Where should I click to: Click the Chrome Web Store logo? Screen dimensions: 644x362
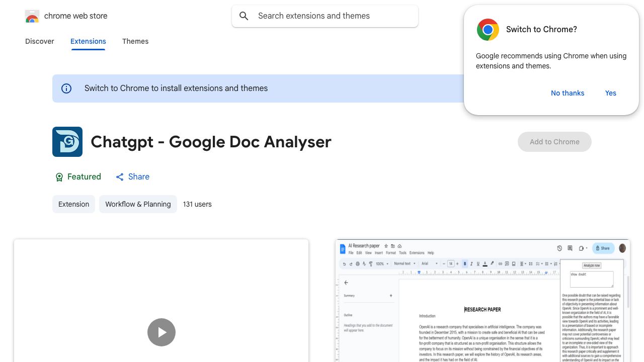pyautogui.click(x=32, y=16)
